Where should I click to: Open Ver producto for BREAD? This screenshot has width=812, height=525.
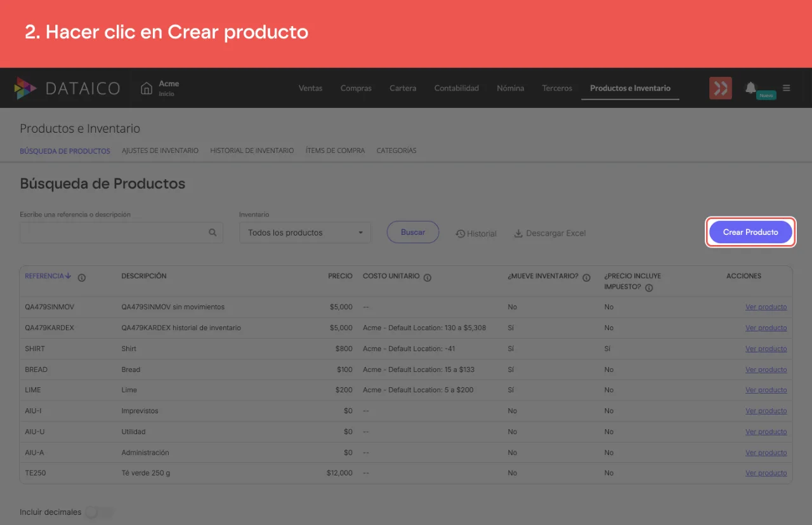coord(766,370)
